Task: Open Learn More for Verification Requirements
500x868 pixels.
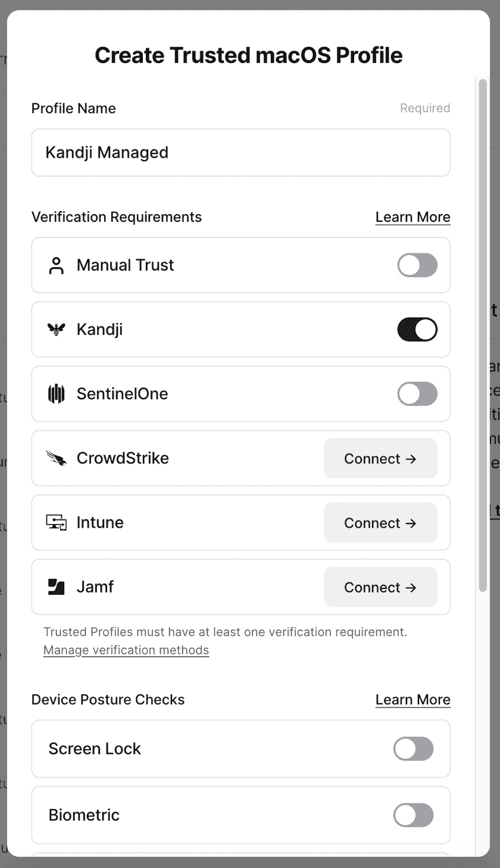Action: click(x=412, y=217)
